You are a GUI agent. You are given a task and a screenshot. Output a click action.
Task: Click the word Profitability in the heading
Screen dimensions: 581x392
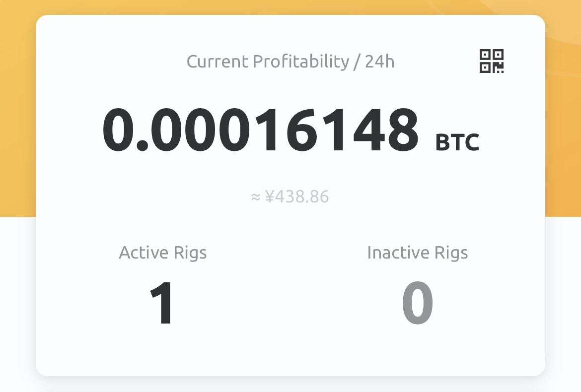pyautogui.click(x=301, y=62)
